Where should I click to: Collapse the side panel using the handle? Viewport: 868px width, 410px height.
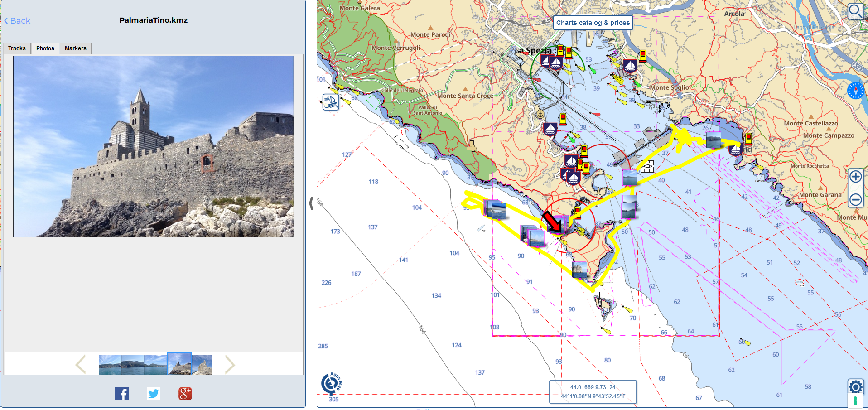(311, 203)
